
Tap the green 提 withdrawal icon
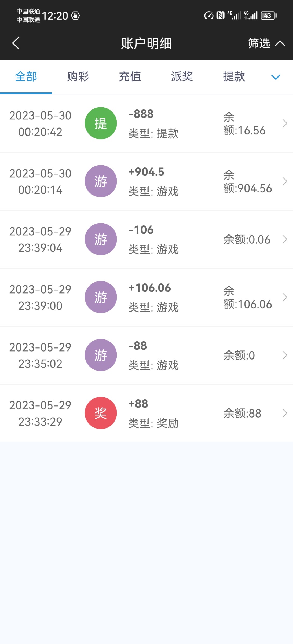point(101,123)
